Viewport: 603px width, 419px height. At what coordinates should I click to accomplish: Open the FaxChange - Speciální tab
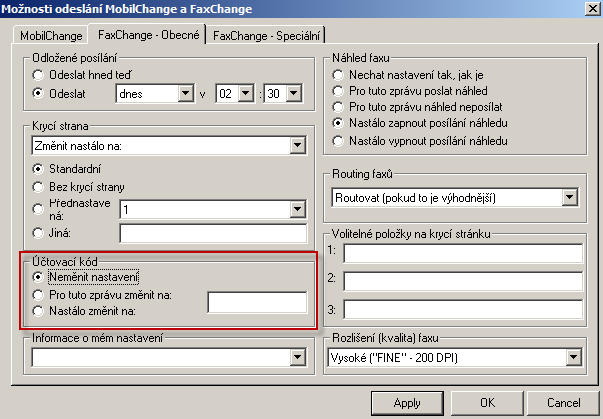266,36
